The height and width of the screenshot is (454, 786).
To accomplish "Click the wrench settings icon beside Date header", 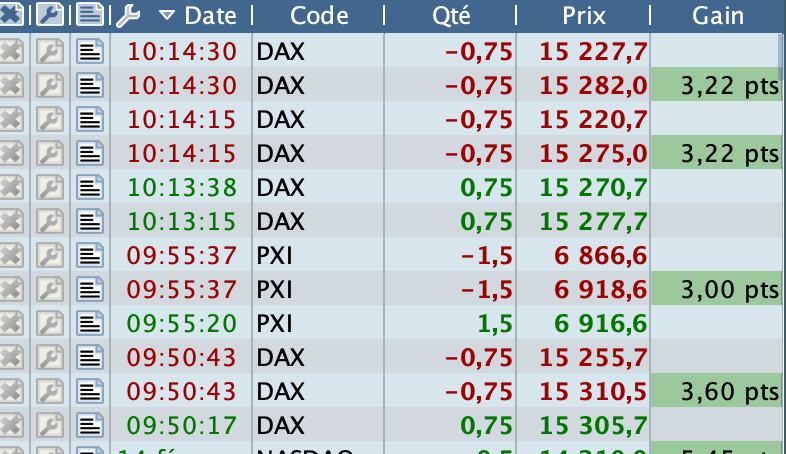I will tap(127, 15).
